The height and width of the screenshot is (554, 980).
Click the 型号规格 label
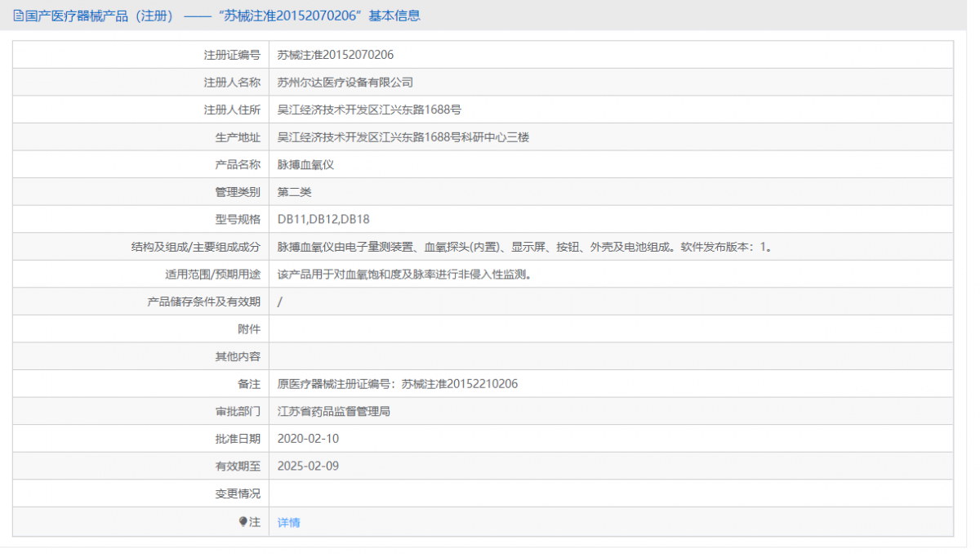coord(238,219)
